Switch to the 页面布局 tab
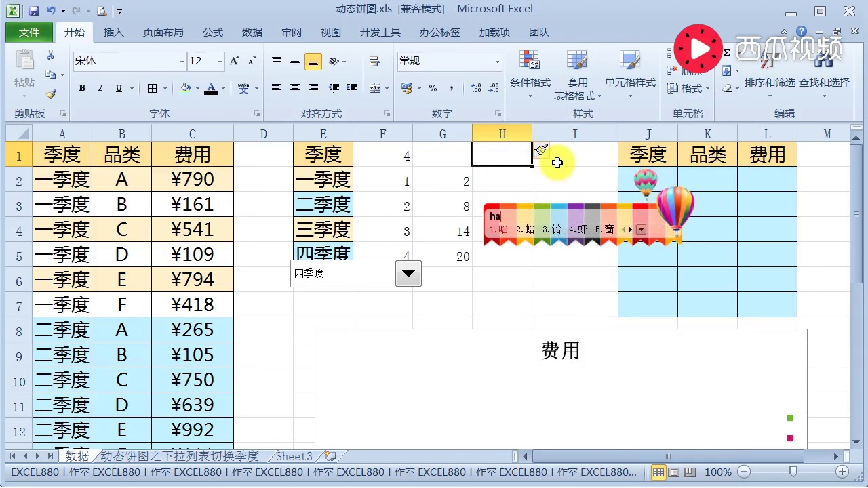The image size is (868, 488). tap(163, 32)
